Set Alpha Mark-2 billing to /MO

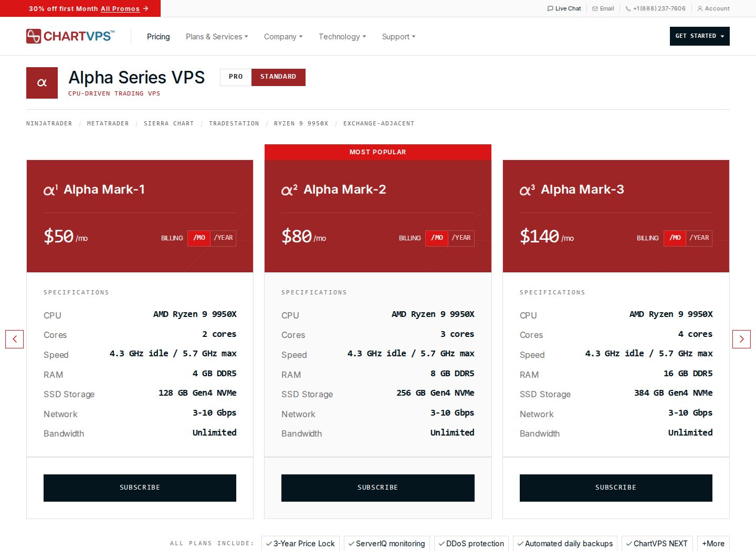pyautogui.click(x=437, y=238)
